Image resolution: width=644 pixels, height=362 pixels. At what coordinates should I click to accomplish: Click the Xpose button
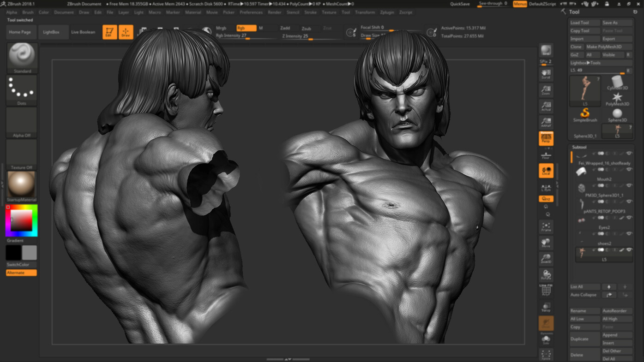(546, 355)
